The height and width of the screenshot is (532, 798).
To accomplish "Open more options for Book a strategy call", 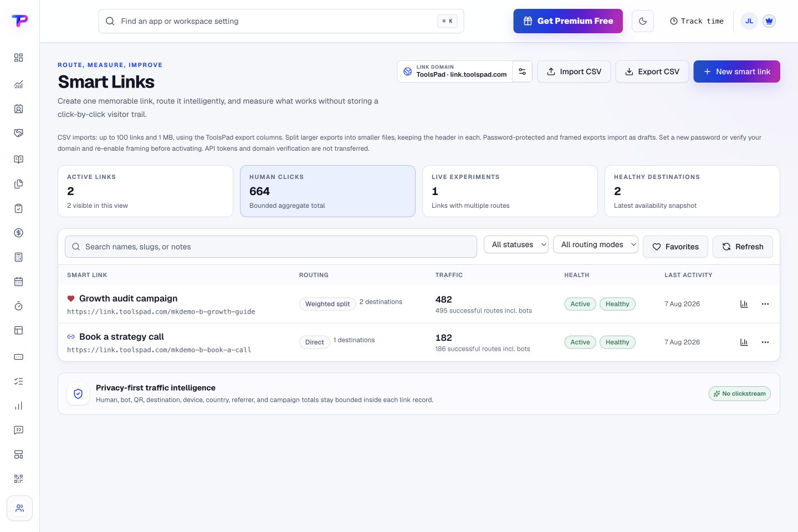I will tap(765, 342).
